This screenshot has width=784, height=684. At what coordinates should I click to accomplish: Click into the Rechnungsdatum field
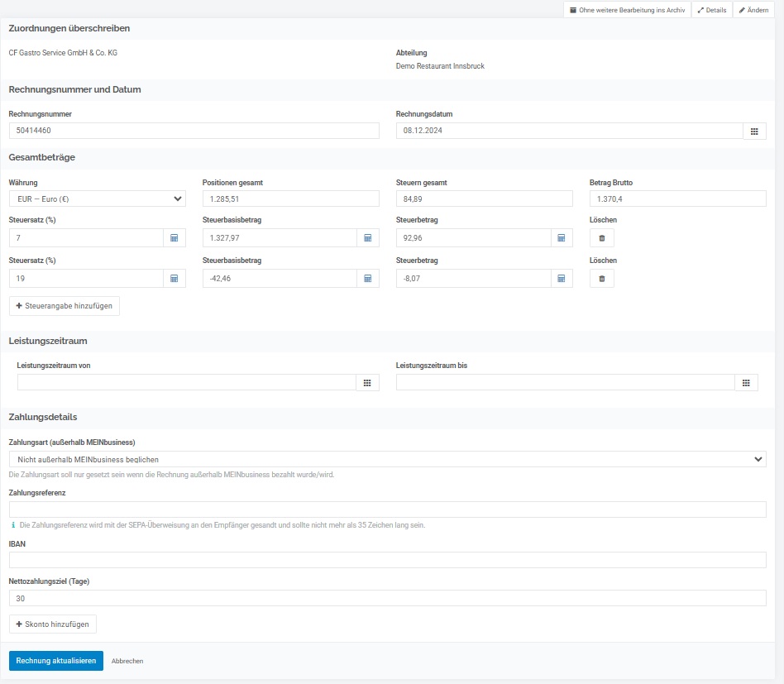click(570, 131)
